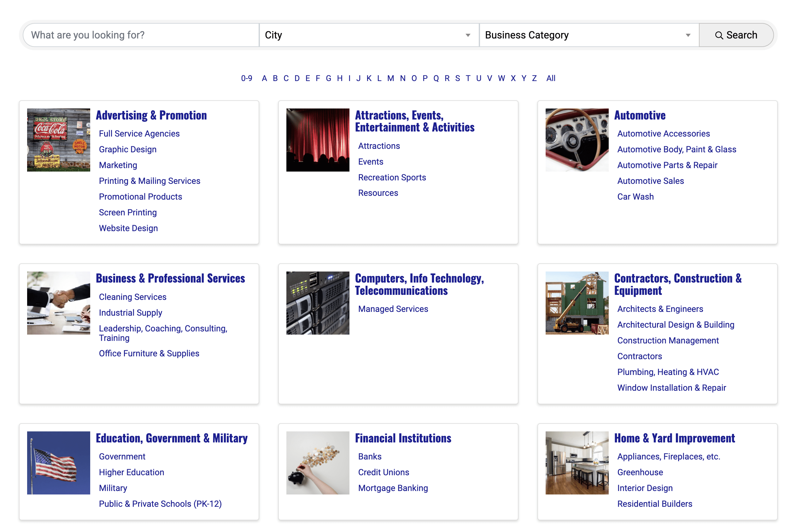The height and width of the screenshot is (532, 797).
Task: Click the Business & Professional Services handshake icon
Action: pyautogui.click(x=59, y=303)
